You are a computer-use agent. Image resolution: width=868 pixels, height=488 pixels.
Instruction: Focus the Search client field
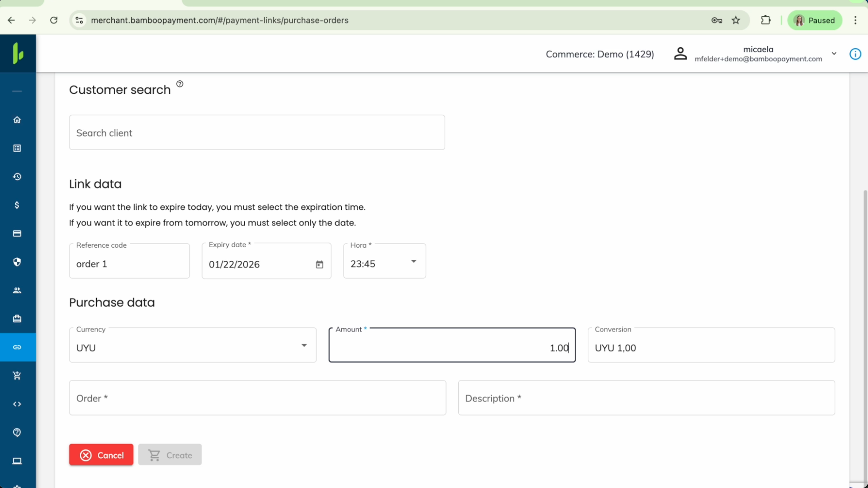[257, 132]
